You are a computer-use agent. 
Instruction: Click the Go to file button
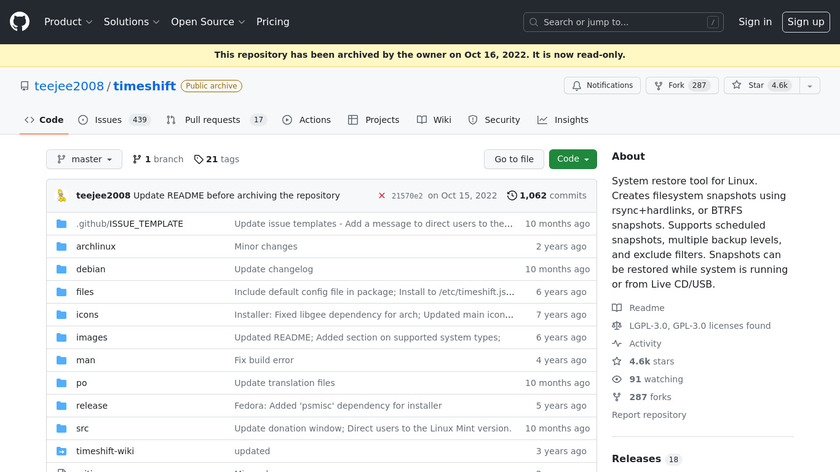click(514, 159)
